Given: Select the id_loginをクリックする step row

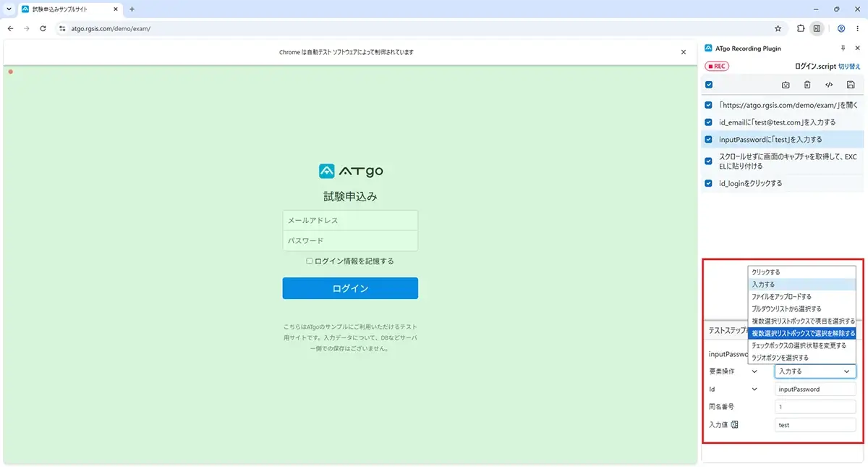Looking at the screenshot, I should (x=783, y=183).
